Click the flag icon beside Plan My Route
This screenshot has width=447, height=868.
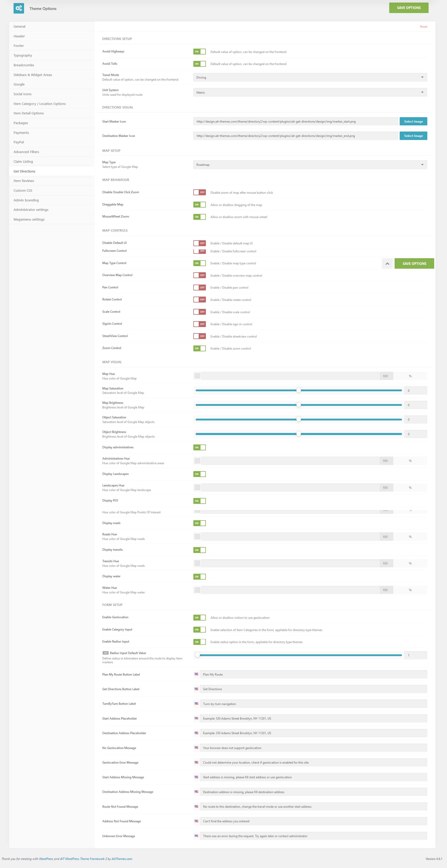click(x=196, y=674)
